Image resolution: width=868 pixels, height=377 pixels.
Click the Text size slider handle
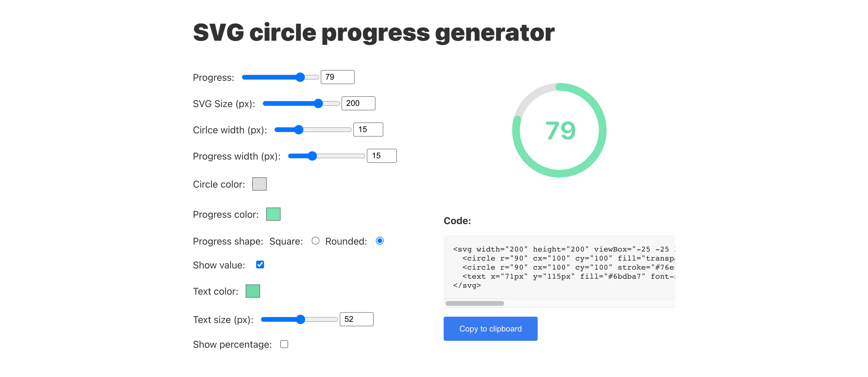pos(301,319)
